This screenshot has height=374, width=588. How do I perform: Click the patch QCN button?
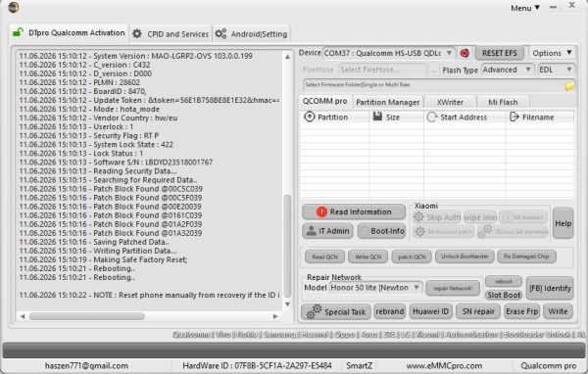click(412, 257)
